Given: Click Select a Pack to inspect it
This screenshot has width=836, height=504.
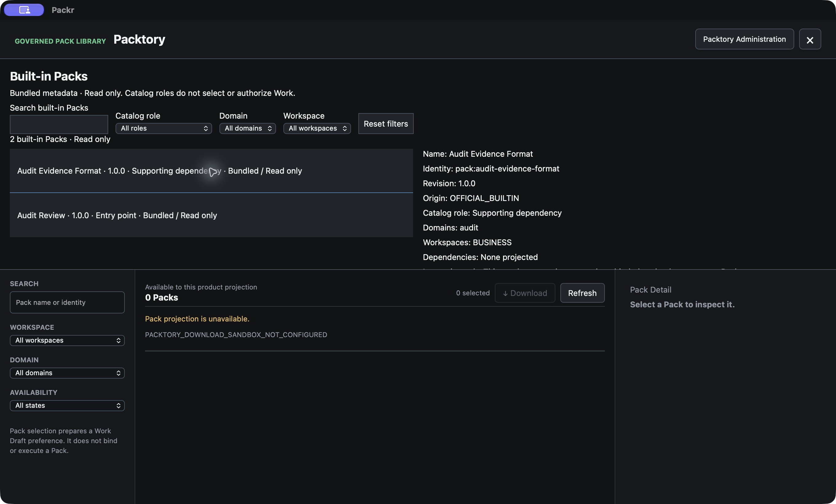Looking at the screenshot, I should tap(682, 305).
